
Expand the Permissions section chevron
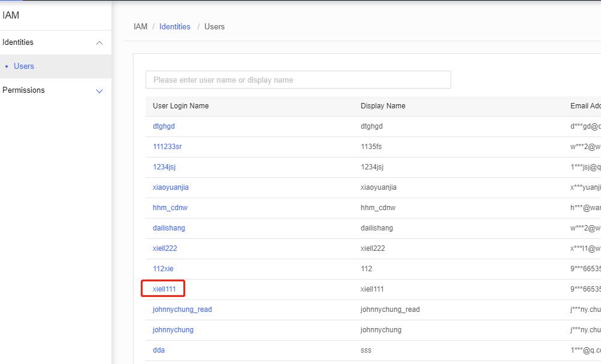pos(99,91)
